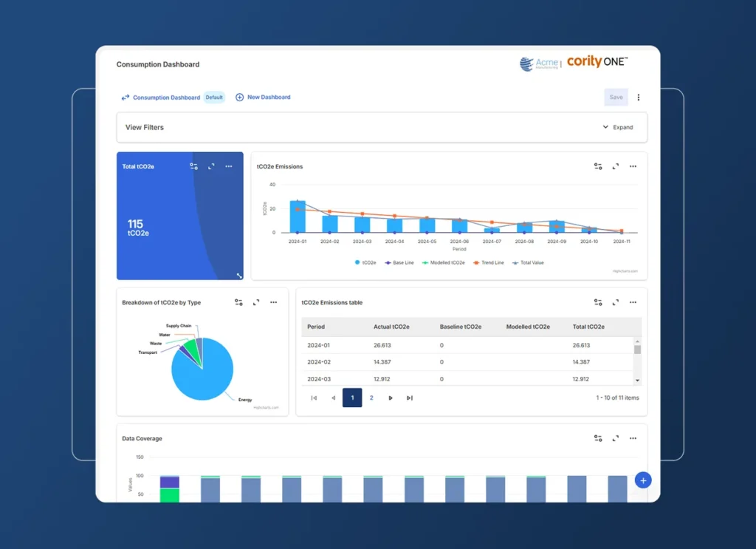Screen dimensions: 756x549
Task: Click the Default badge on Consumption Dashboard
Action: [214, 97]
